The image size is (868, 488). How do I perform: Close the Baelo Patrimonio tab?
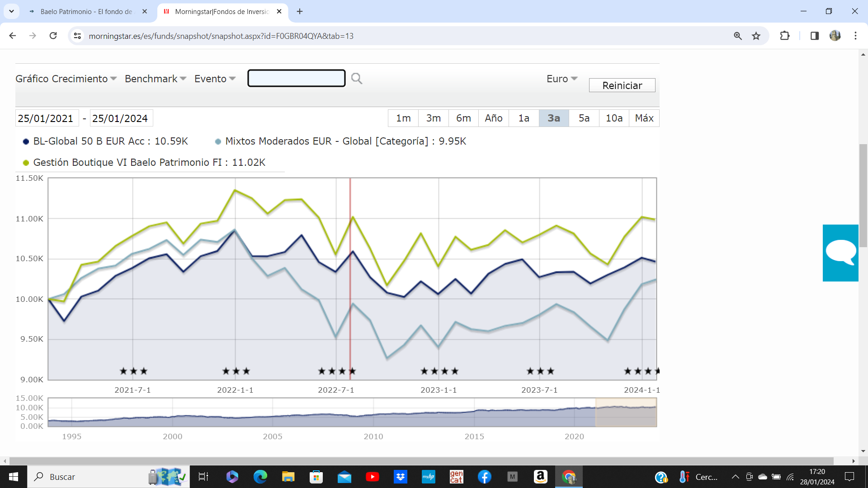pos(145,11)
